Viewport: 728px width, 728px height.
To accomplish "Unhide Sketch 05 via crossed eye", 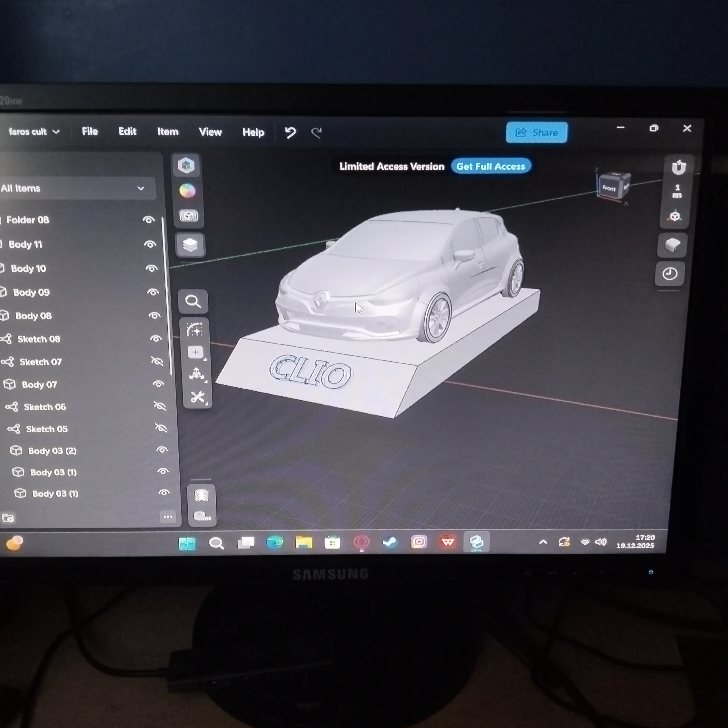I will pyautogui.click(x=161, y=428).
